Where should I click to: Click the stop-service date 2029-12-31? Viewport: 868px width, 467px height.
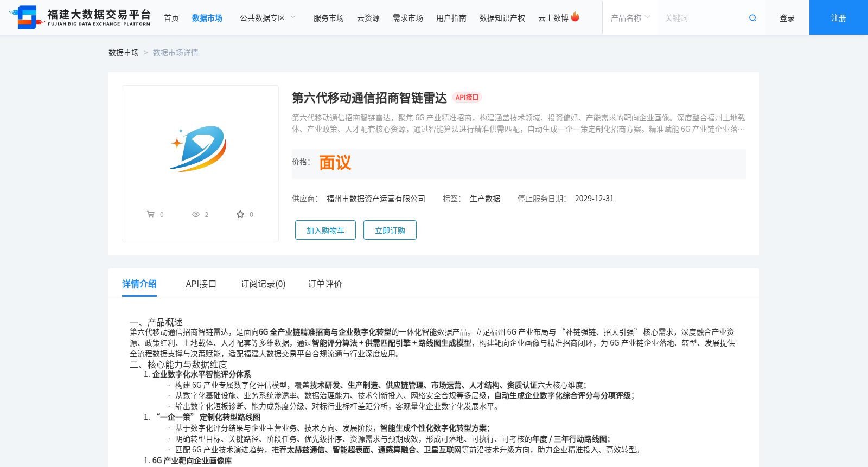(x=595, y=199)
